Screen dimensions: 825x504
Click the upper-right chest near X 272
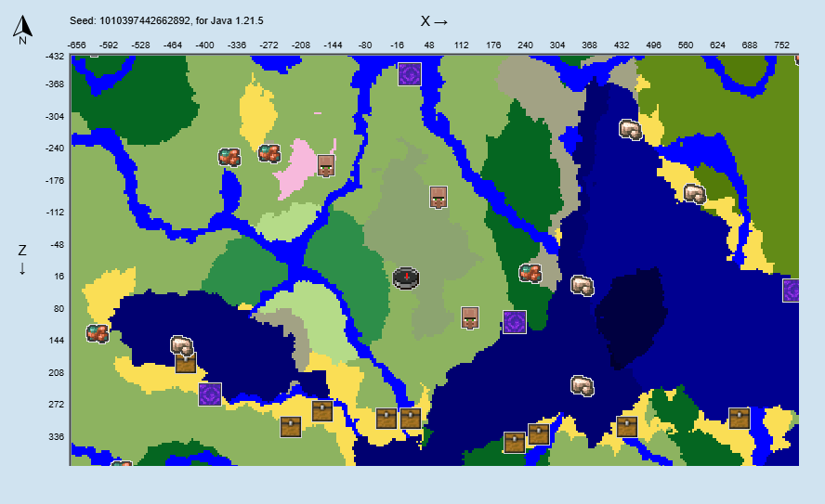pos(539,434)
